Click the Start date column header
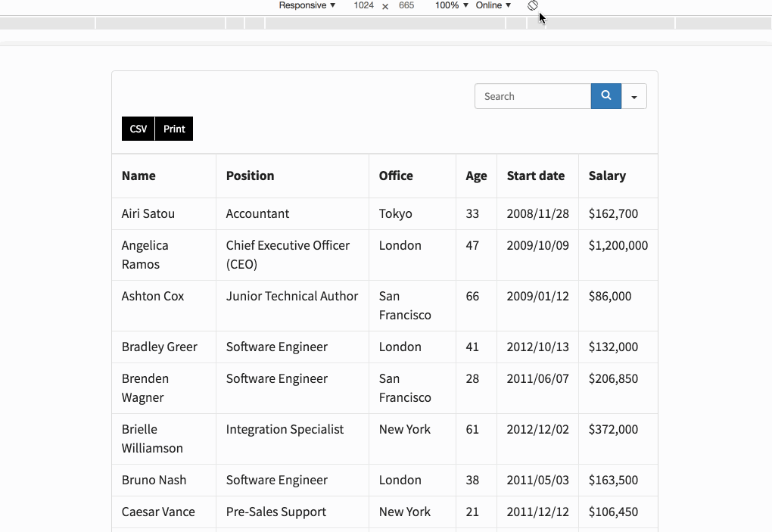This screenshot has width=772, height=532. 536,176
